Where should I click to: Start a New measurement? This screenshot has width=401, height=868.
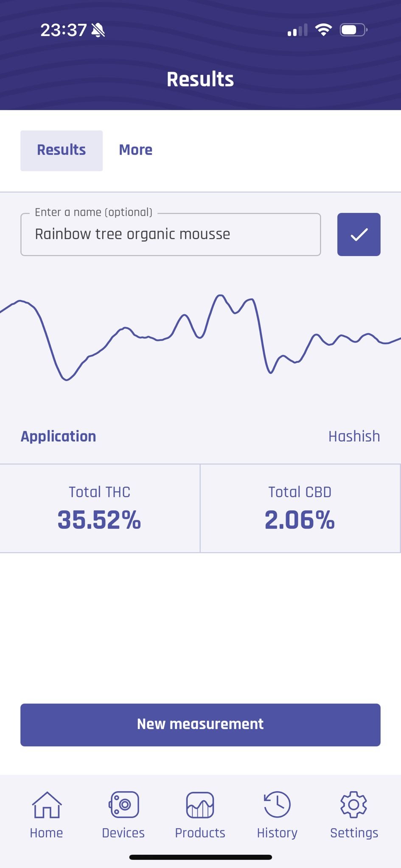pos(200,725)
